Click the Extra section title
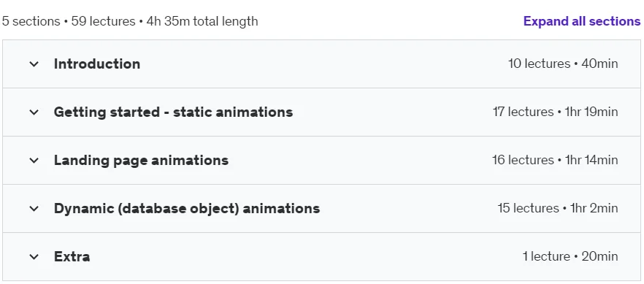Screen dimensions: 644x284 pos(72,256)
